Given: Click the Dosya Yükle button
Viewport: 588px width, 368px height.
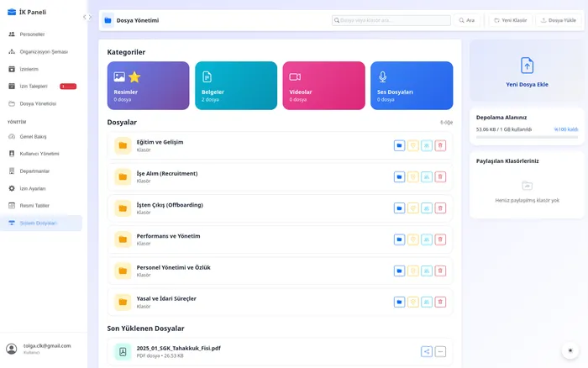Looking at the screenshot, I should [559, 19].
